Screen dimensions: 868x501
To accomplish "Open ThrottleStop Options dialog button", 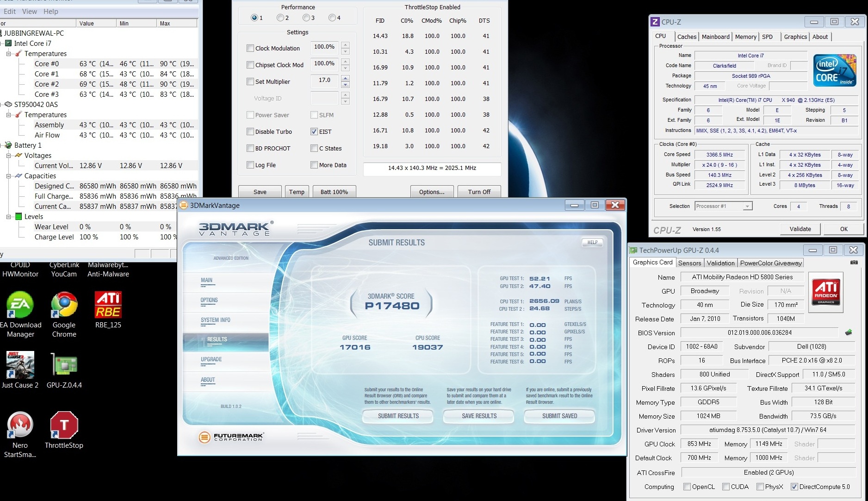I will click(x=432, y=192).
